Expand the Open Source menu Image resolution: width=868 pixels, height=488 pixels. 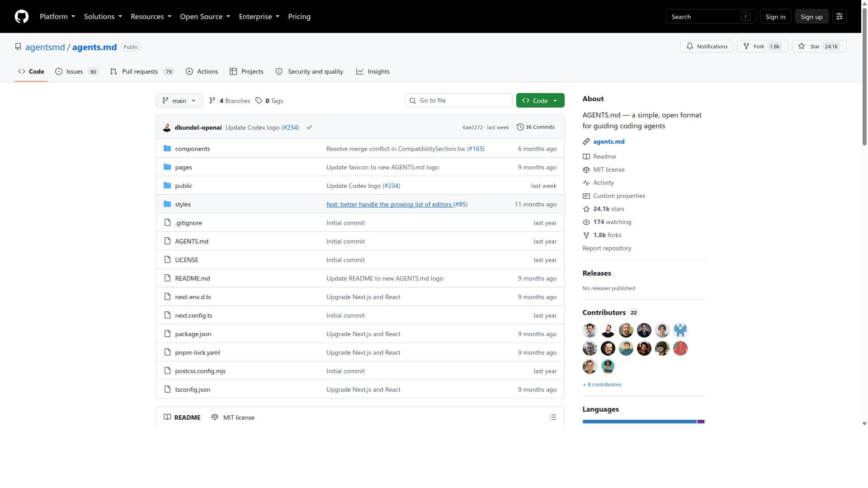tap(205, 17)
